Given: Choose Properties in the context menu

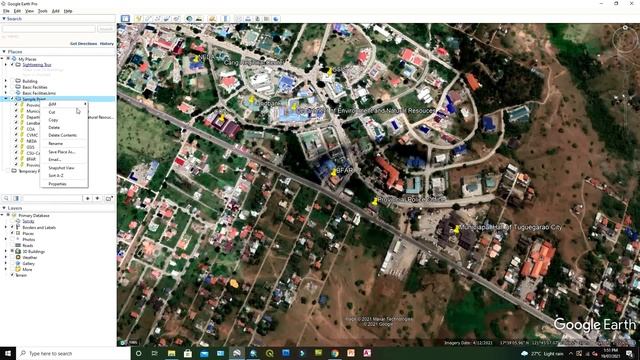Looking at the screenshot, I should 57,184.
